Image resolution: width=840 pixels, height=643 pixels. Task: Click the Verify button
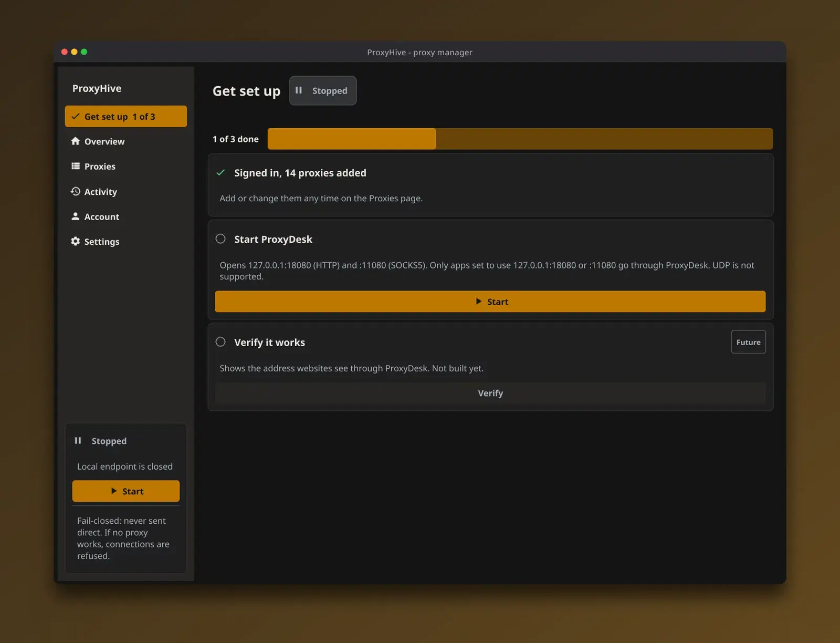[490, 393]
